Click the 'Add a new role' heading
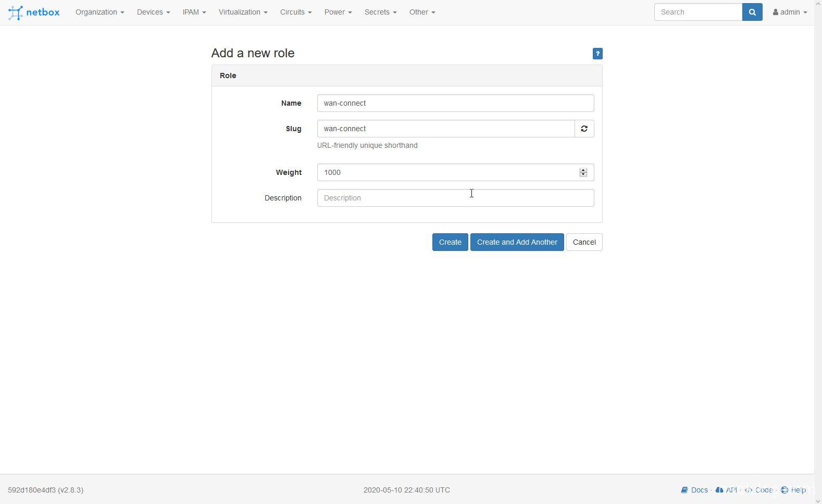 click(x=253, y=53)
